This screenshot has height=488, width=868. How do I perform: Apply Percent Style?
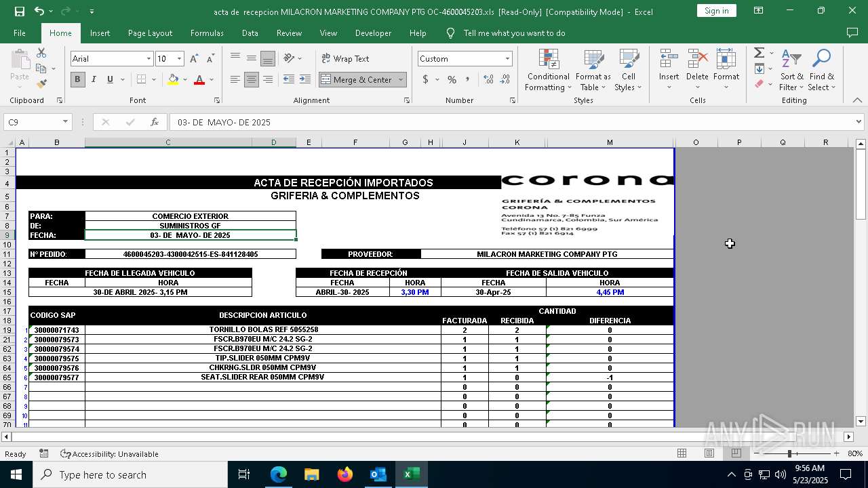click(452, 79)
